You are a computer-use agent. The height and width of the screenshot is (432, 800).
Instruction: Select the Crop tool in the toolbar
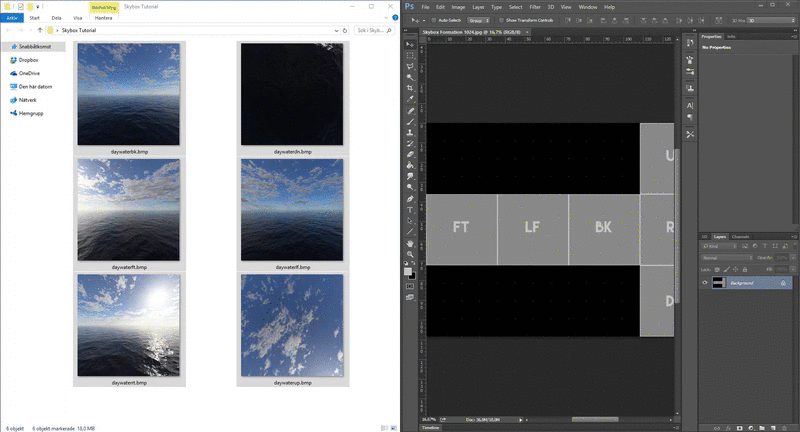410,88
